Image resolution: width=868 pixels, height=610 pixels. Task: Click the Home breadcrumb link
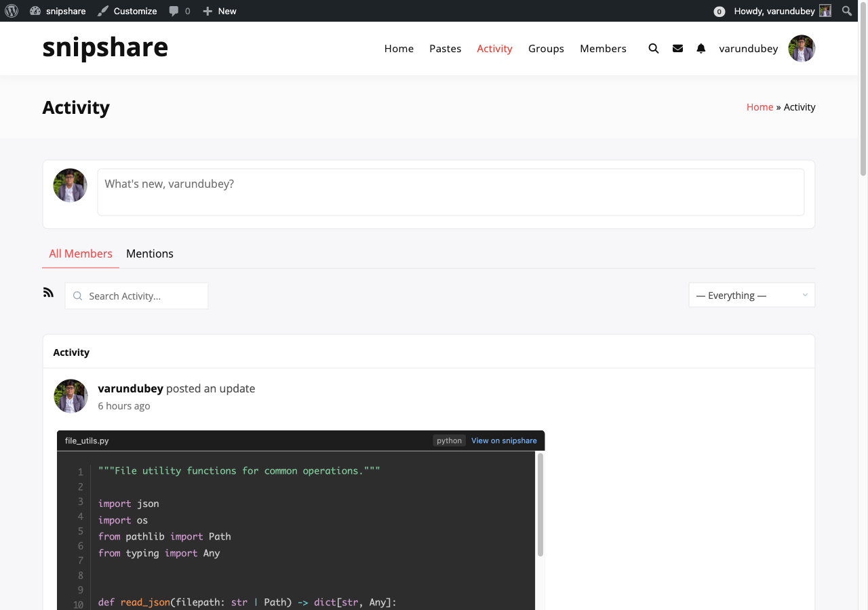[x=759, y=106]
